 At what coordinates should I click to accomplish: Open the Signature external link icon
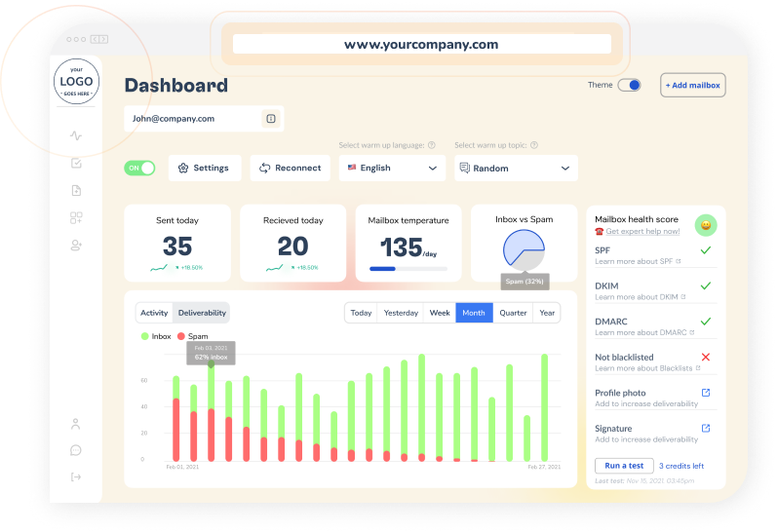click(706, 428)
